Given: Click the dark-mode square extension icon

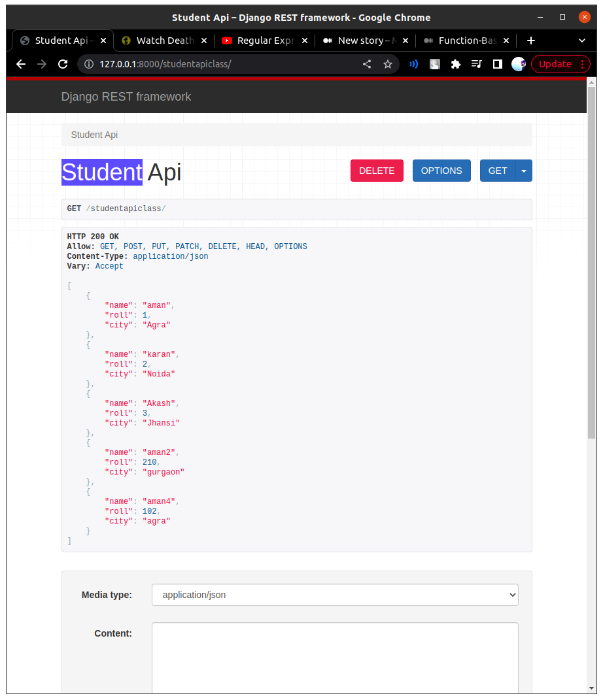Looking at the screenshot, I should (x=497, y=64).
